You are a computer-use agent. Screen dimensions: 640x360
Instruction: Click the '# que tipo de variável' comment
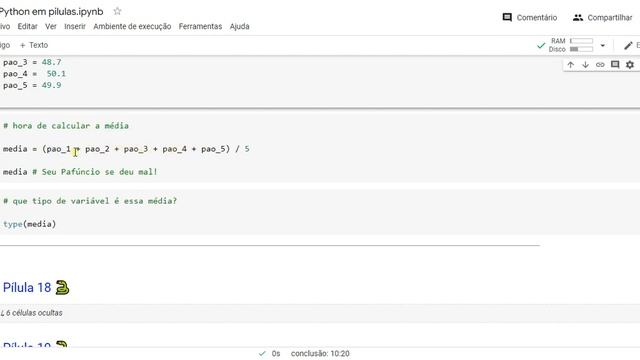point(90,201)
